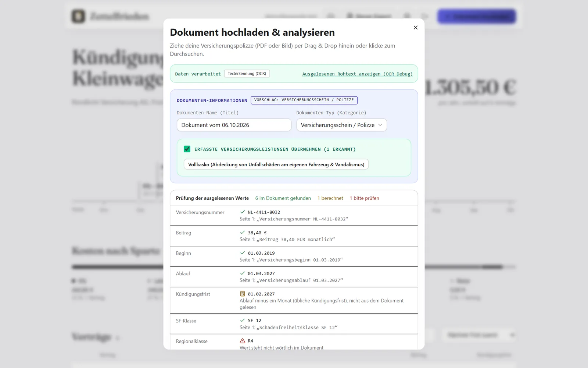This screenshot has width=588, height=368.
Task: Click the source quote 'Versicherungsbeginn 01.03.2019'
Action: pos(300,260)
